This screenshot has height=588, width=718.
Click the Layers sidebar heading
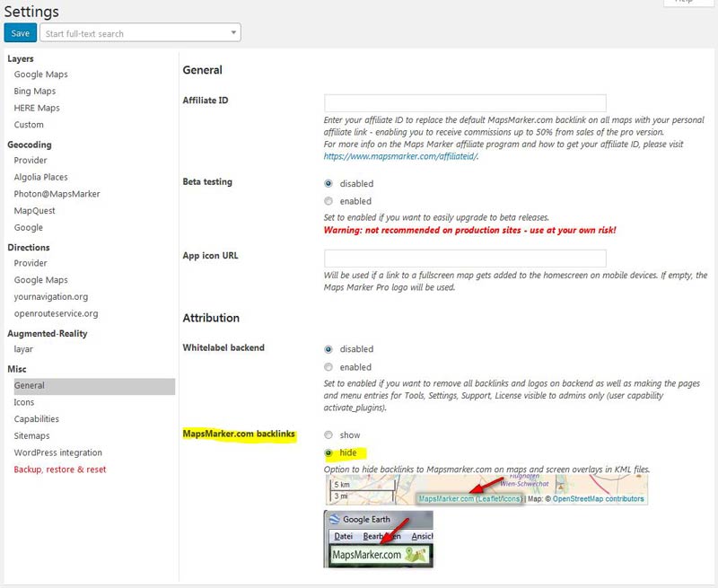[21, 58]
